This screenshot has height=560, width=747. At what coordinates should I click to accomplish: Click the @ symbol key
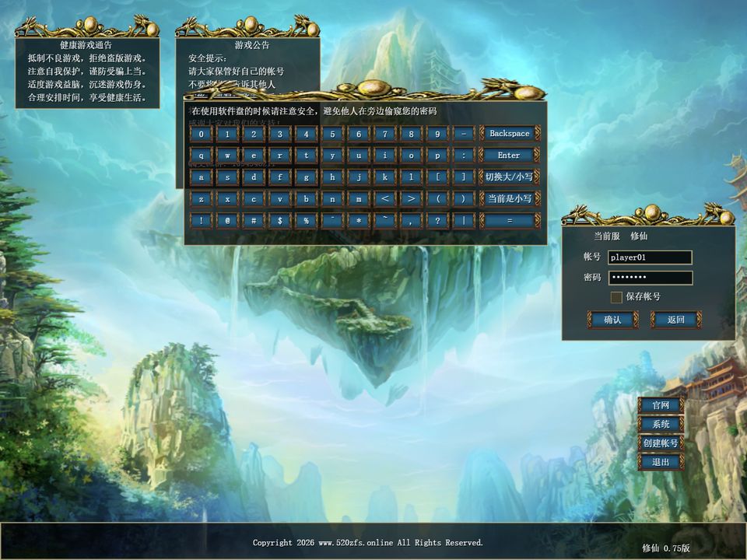[x=227, y=220]
